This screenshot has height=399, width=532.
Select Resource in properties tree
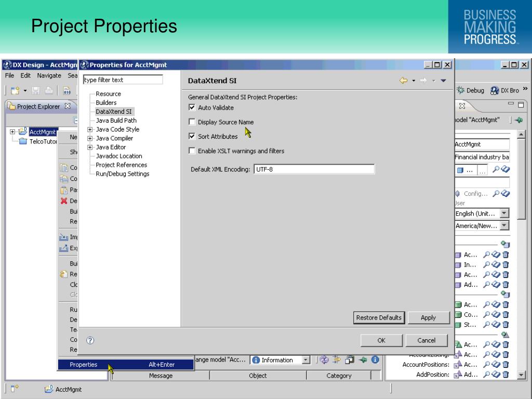[108, 94]
